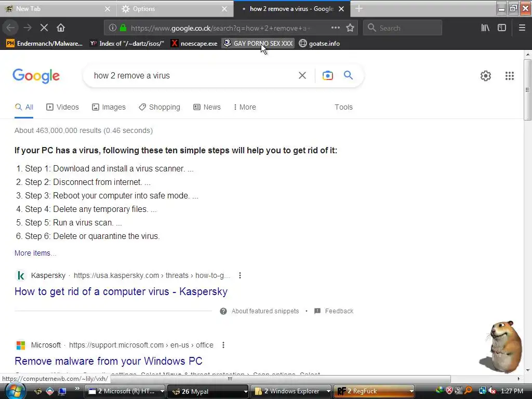This screenshot has height=399, width=532.
Task: Click the Feedback link
Action: coord(334,311)
